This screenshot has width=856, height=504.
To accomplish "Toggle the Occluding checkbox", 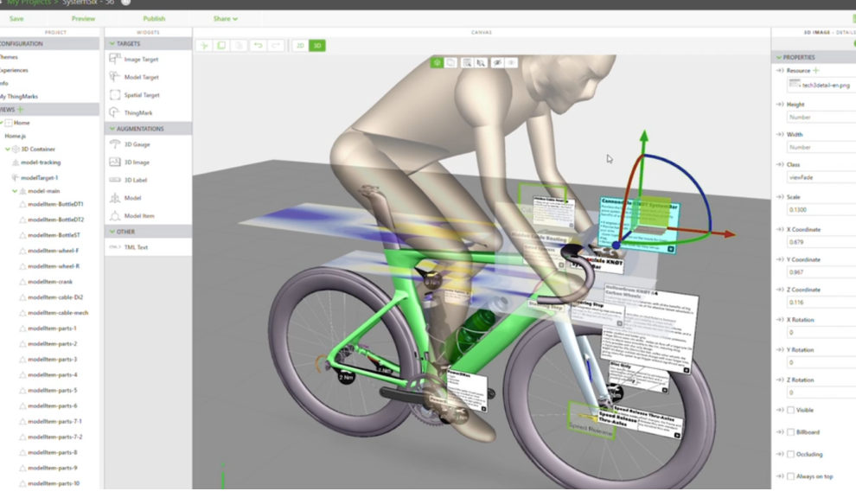I will [x=790, y=455].
